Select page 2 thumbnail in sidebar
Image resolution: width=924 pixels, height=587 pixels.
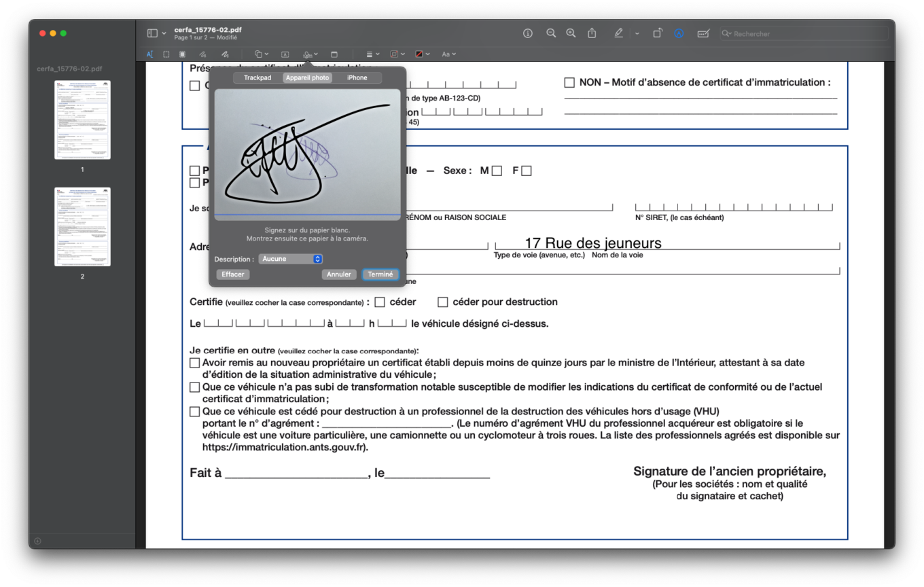tap(82, 227)
